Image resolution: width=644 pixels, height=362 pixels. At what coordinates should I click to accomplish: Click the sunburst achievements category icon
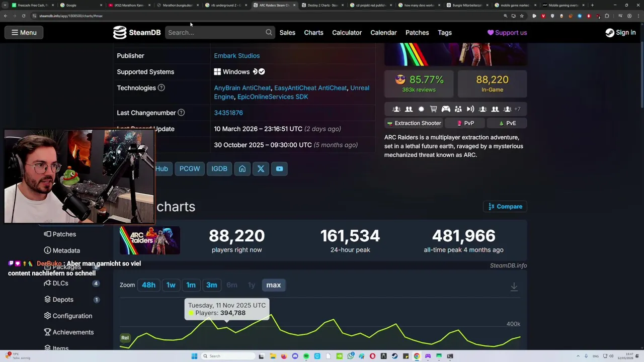(421, 109)
